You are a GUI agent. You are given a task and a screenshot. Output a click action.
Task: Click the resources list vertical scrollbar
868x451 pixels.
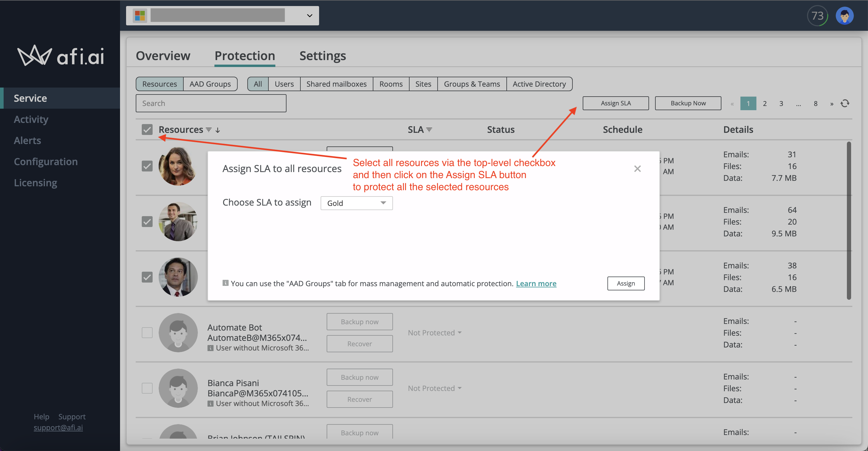point(849,221)
